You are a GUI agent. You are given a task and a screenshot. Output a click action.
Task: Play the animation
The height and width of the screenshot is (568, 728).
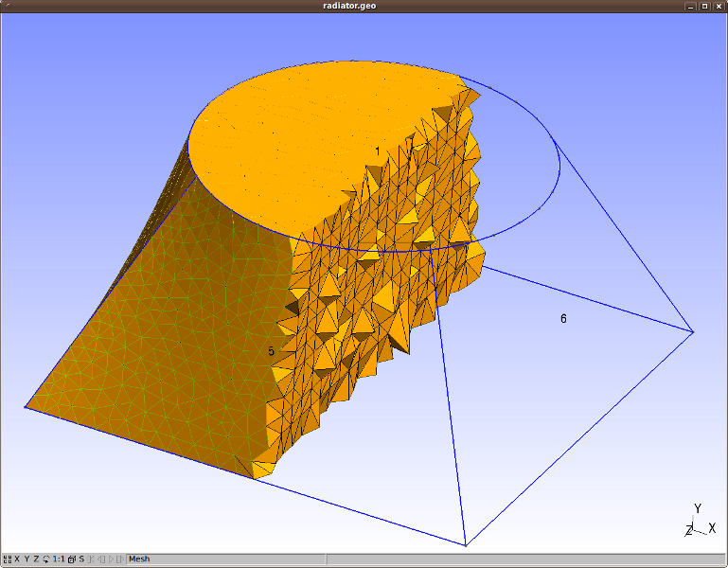[x=111, y=559]
